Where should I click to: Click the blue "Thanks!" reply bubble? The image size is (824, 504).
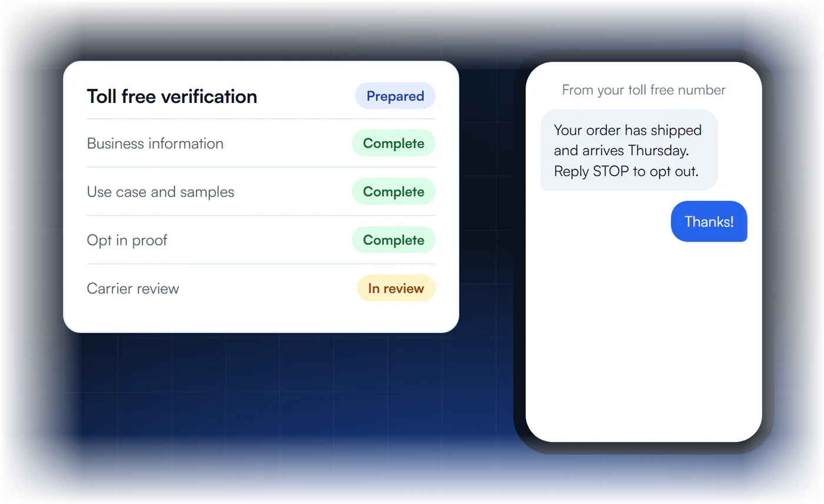click(x=709, y=222)
